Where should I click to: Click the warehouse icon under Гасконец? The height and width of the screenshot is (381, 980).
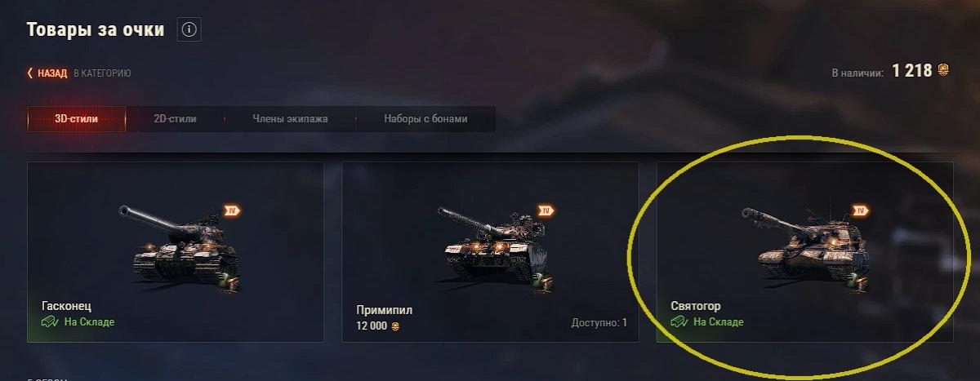pos(51,321)
